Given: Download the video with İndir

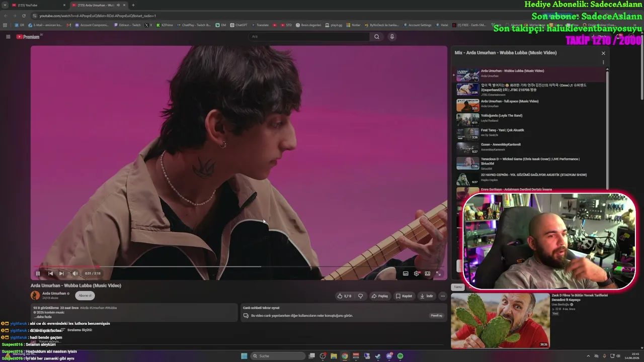Looking at the screenshot, I should (x=427, y=296).
